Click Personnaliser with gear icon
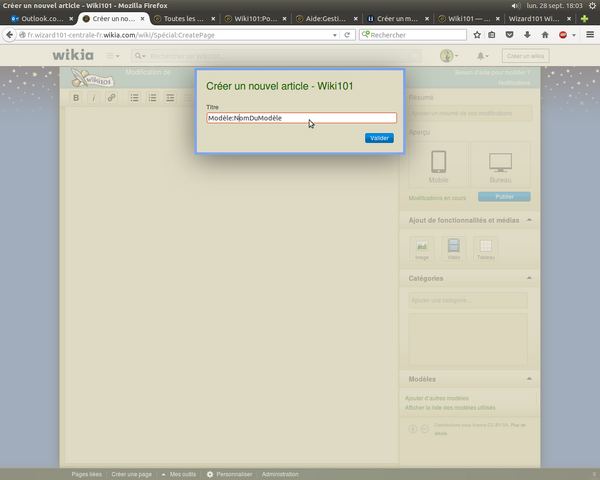600x480 pixels. tap(230, 474)
